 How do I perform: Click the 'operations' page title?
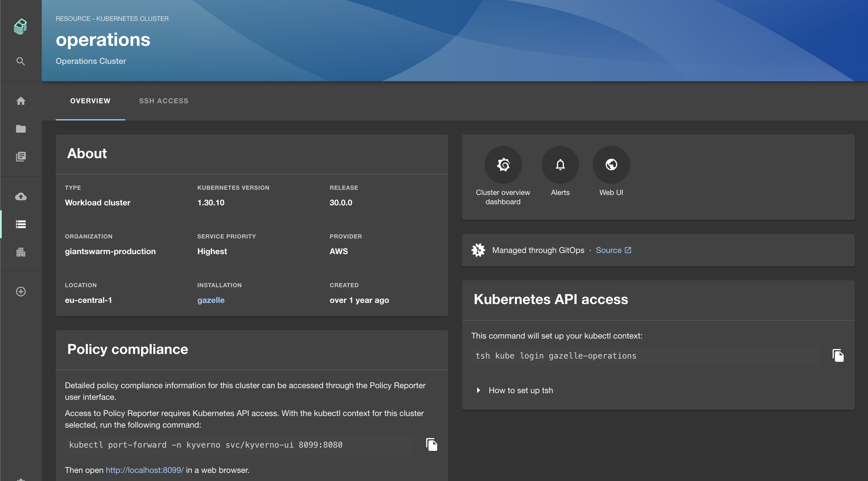click(x=103, y=40)
